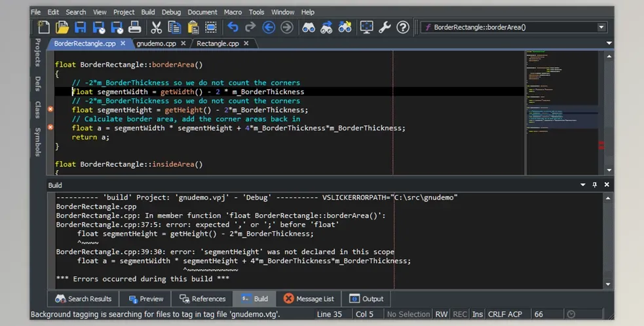The height and width of the screenshot is (326, 644).
Task: Open help with question mark icon
Action: point(402,27)
